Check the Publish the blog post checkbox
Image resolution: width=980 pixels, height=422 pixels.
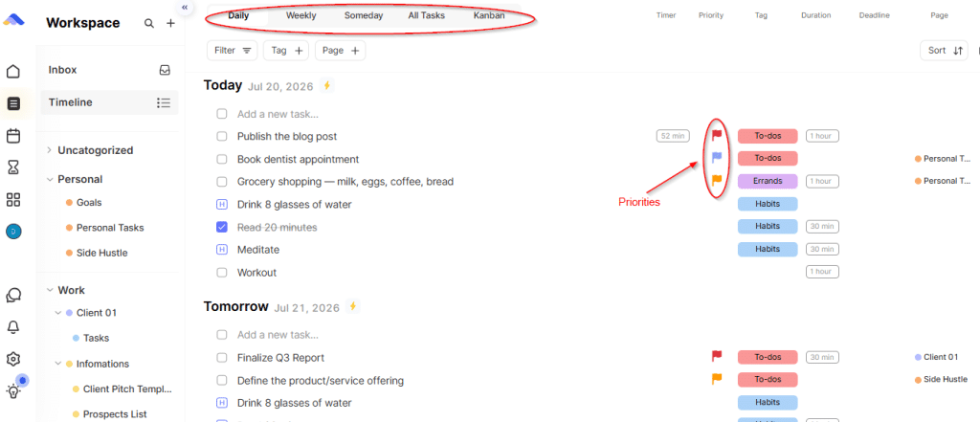[222, 136]
